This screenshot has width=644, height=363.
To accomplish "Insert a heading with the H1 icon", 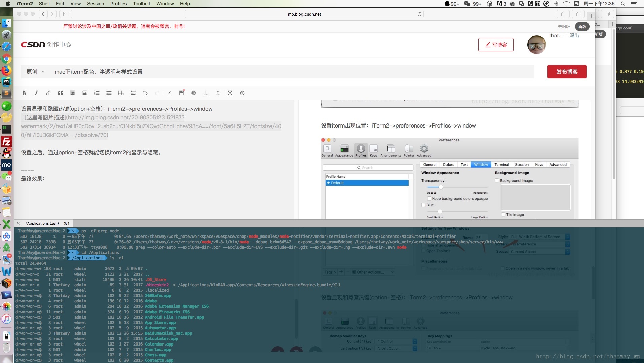I will [121, 93].
